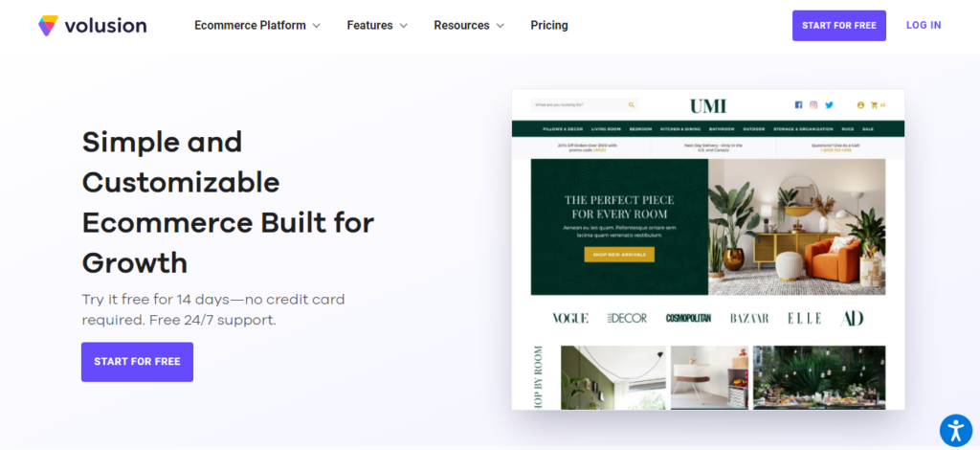Open the shopping cart in UMI preview
The image size is (980, 450).
tap(875, 105)
